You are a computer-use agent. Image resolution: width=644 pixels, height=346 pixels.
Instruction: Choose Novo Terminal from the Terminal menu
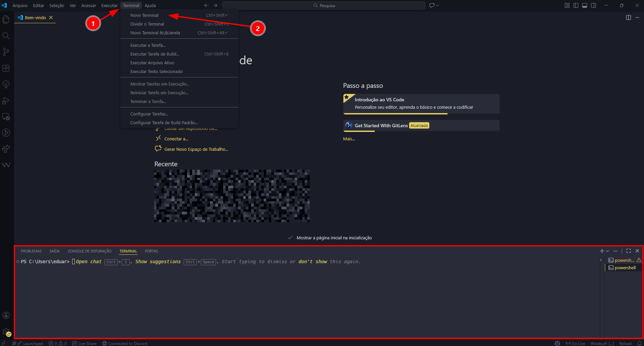(x=179, y=15)
